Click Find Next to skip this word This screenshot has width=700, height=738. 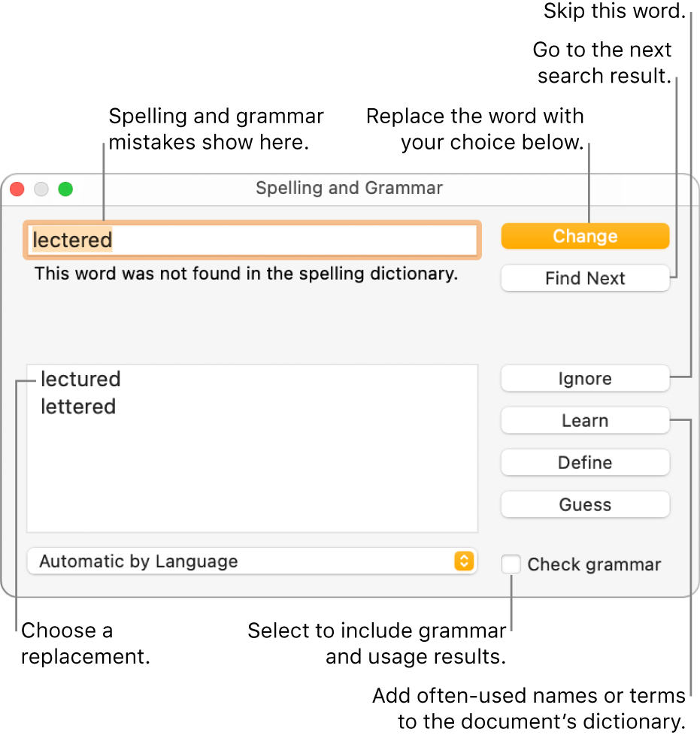[585, 278]
